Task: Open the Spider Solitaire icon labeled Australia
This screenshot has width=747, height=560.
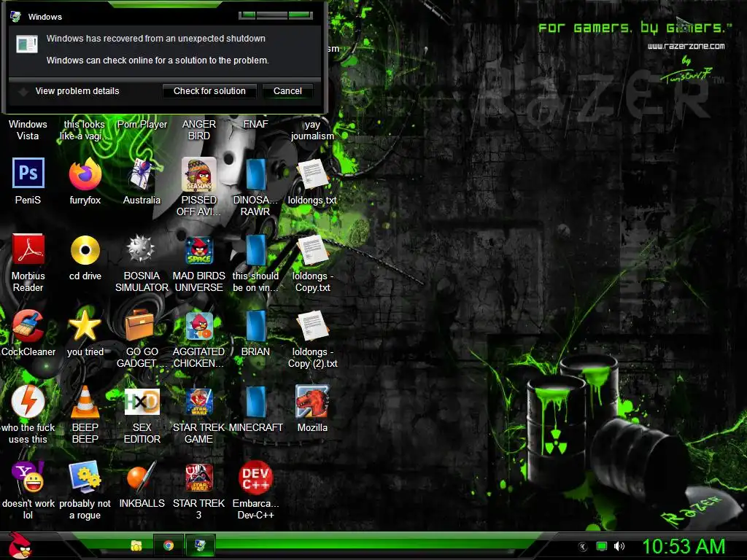Action: click(x=142, y=174)
